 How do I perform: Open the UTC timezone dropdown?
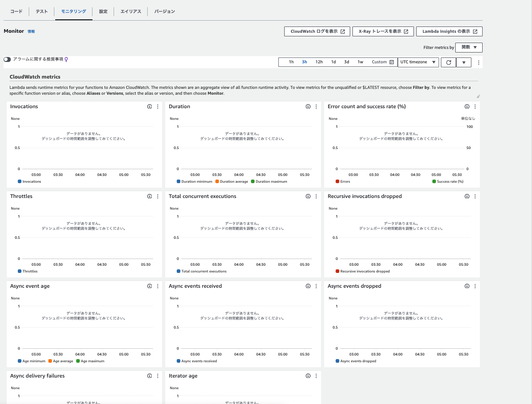point(418,62)
